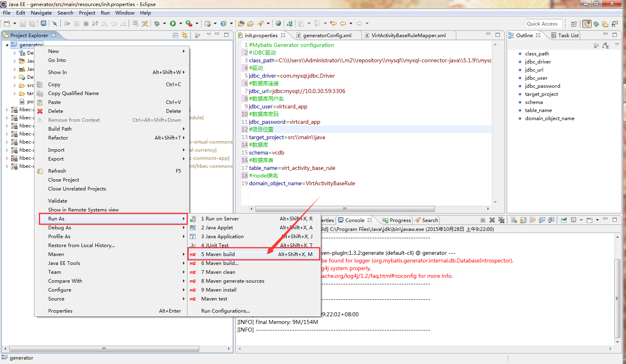Screen dimensions: 626x364
Task: Click the JUnit Test menu icon
Action: [x=193, y=245]
